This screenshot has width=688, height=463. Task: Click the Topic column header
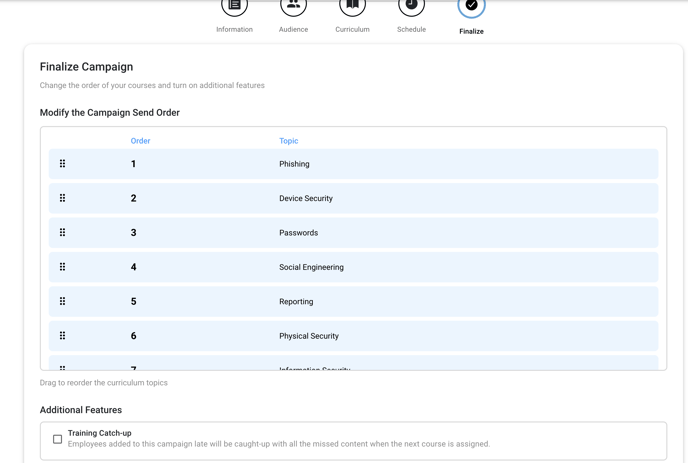tap(288, 141)
